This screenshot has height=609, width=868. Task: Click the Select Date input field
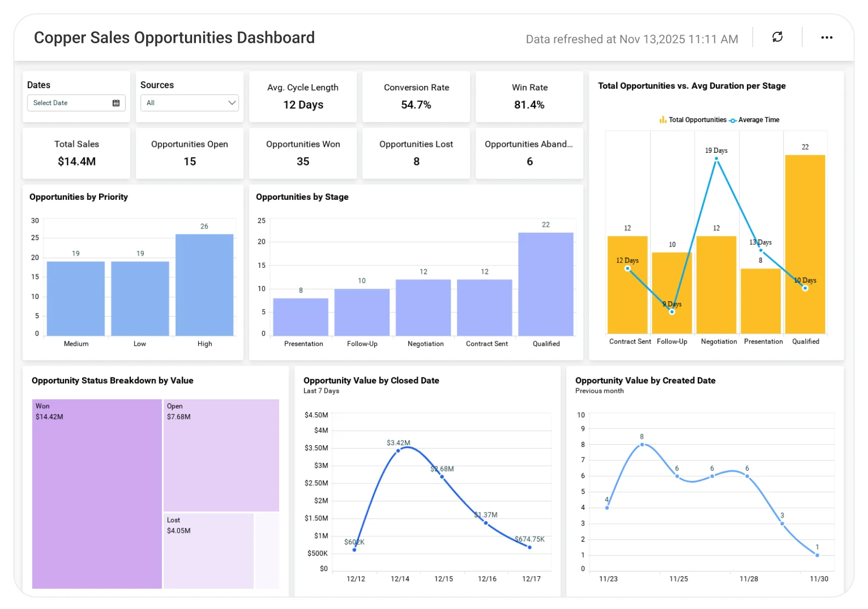tap(76, 103)
